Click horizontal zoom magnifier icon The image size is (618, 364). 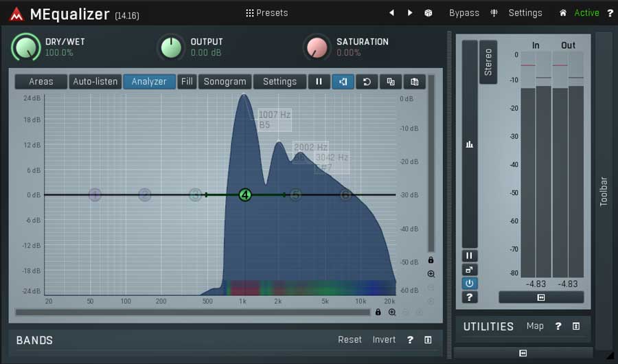[x=392, y=312]
